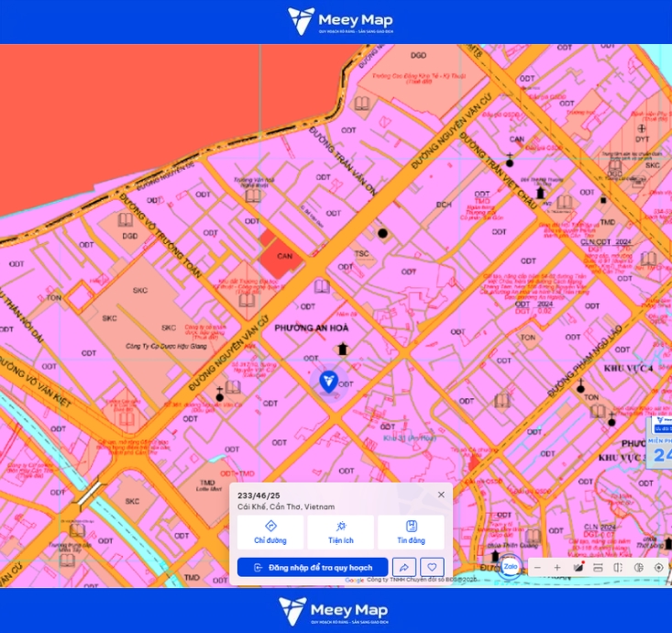Click the TSC parcel label
The width and height of the screenshot is (672, 633).
click(x=362, y=253)
